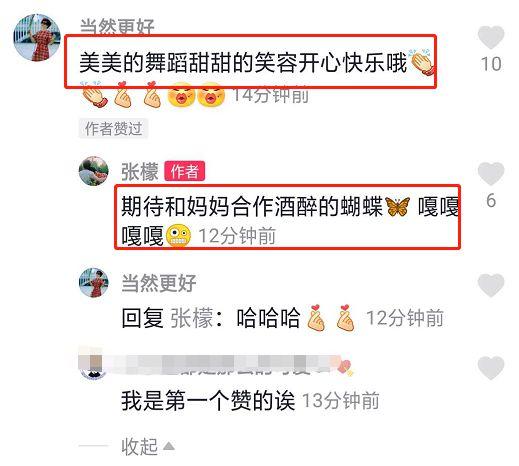Tap the grimacing face emoji after 嘎嘎

tap(179, 235)
